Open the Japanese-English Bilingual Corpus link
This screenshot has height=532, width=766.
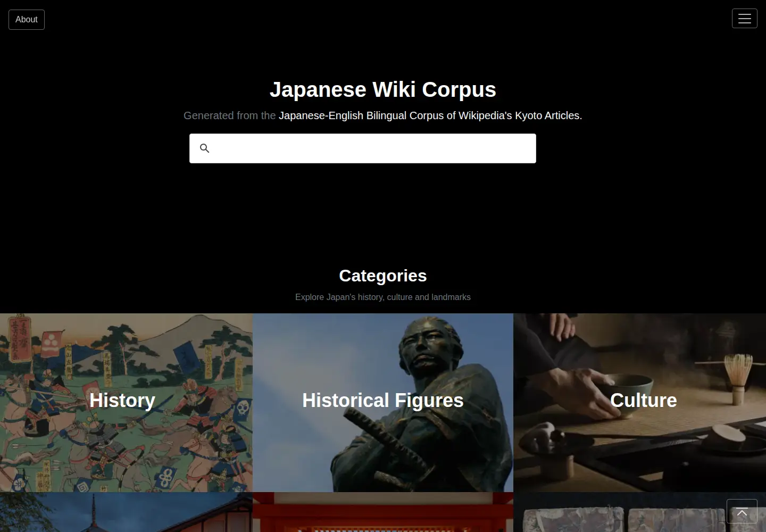[x=430, y=115]
